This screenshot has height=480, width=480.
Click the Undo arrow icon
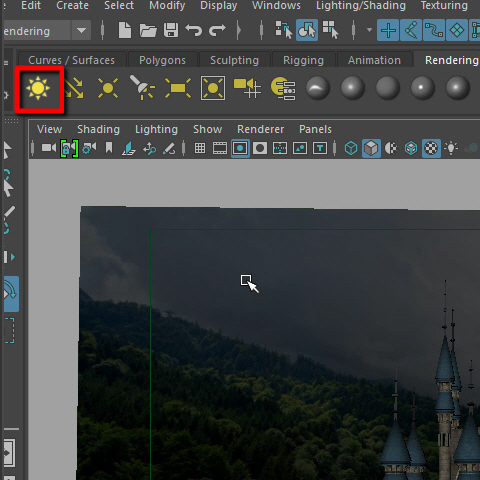pyautogui.click(x=193, y=30)
